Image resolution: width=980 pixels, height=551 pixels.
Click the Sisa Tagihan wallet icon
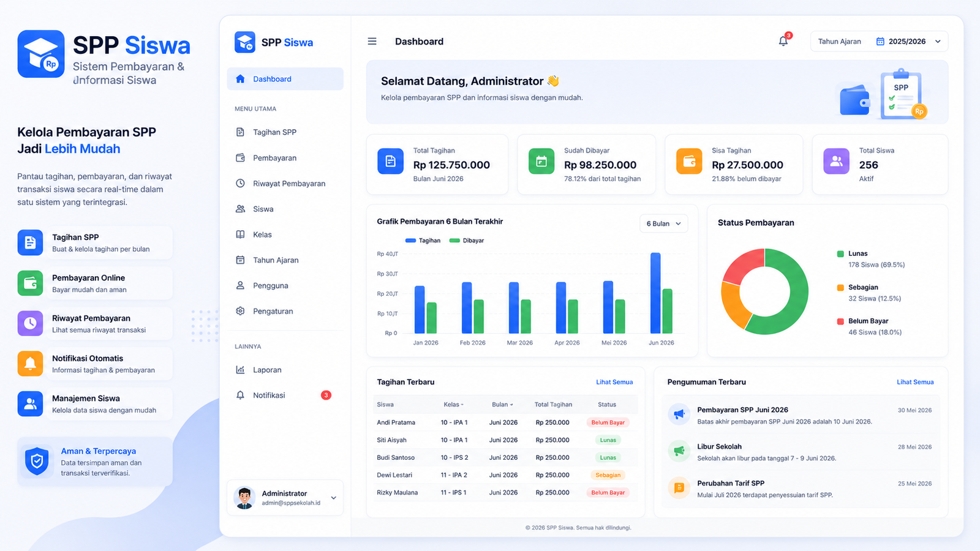[689, 162]
